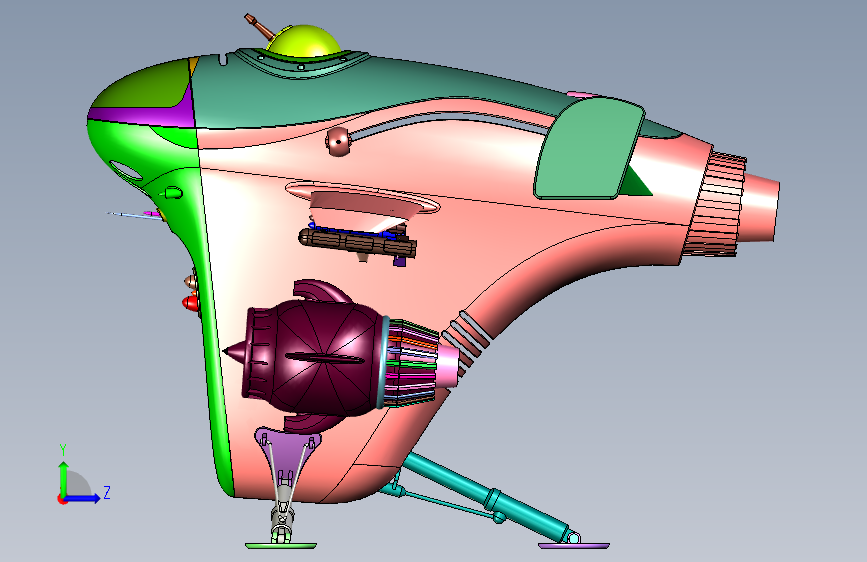Select the teal rear landing strut
The width and height of the screenshot is (867, 562).
click(x=487, y=496)
